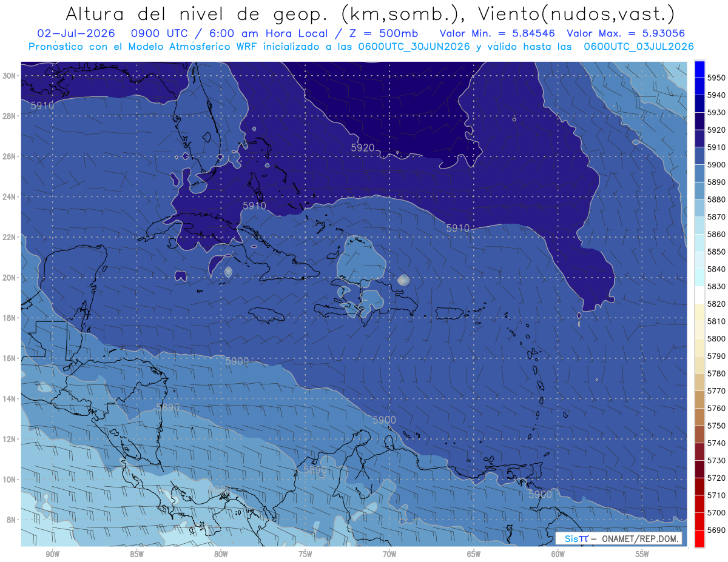The width and height of the screenshot is (728, 562).
Task: Click the '0600UTC_30JUN2026' initialization time
Action: tap(414, 47)
